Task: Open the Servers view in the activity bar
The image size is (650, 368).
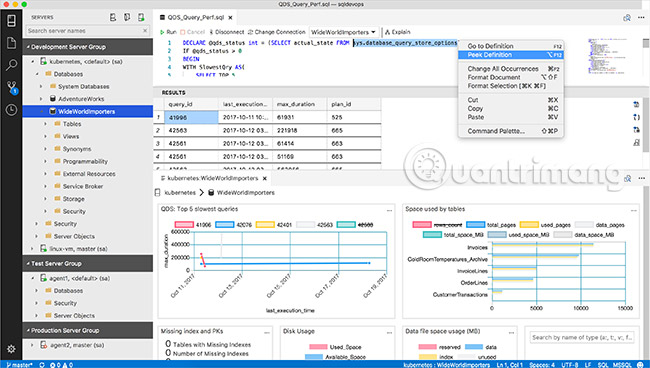Action: pos(11,20)
